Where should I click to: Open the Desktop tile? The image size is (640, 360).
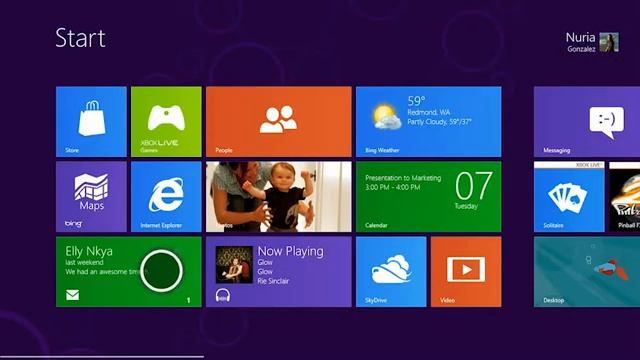587,272
